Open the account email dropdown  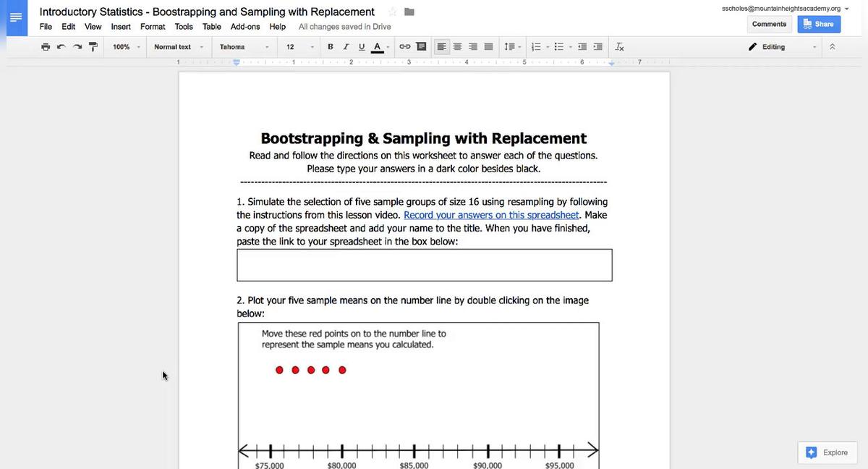point(785,9)
